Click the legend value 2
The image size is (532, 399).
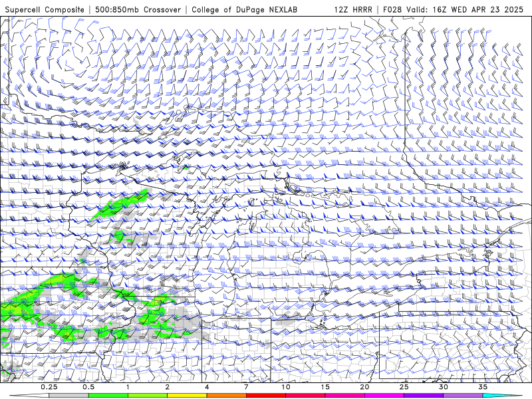168,387
